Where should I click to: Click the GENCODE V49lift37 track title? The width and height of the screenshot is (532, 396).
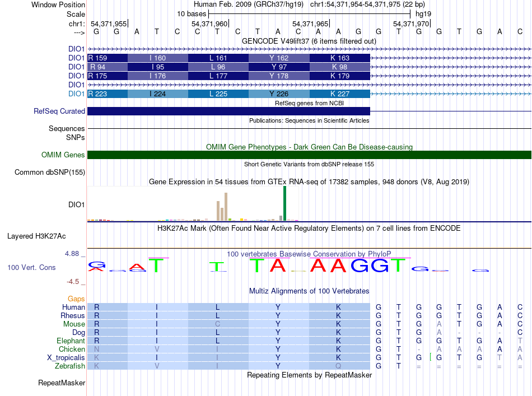309,41
